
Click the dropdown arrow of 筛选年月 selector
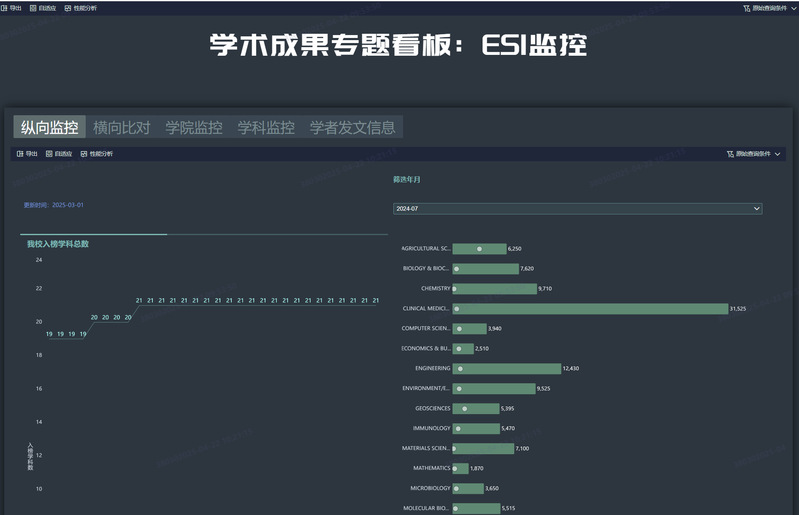(x=755, y=208)
